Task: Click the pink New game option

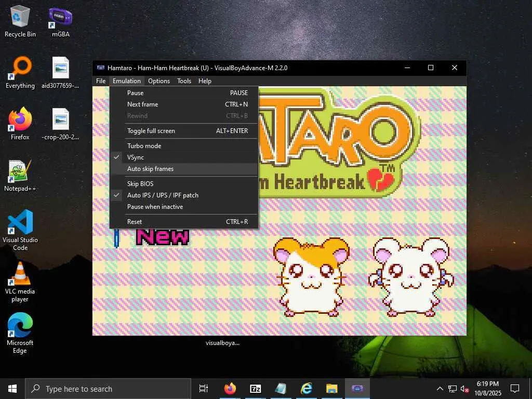Action: (x=163, y=237)
